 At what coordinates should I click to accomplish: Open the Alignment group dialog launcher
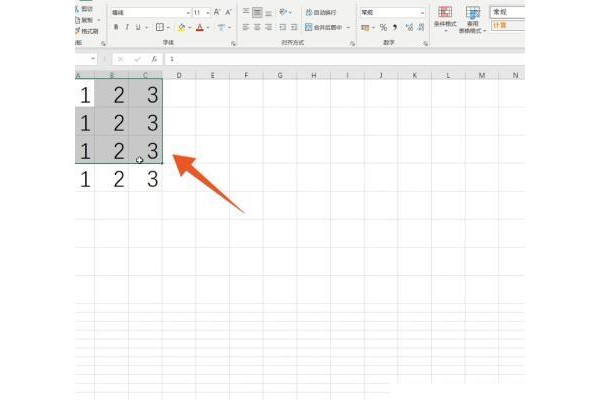click(x=352, y=44)
